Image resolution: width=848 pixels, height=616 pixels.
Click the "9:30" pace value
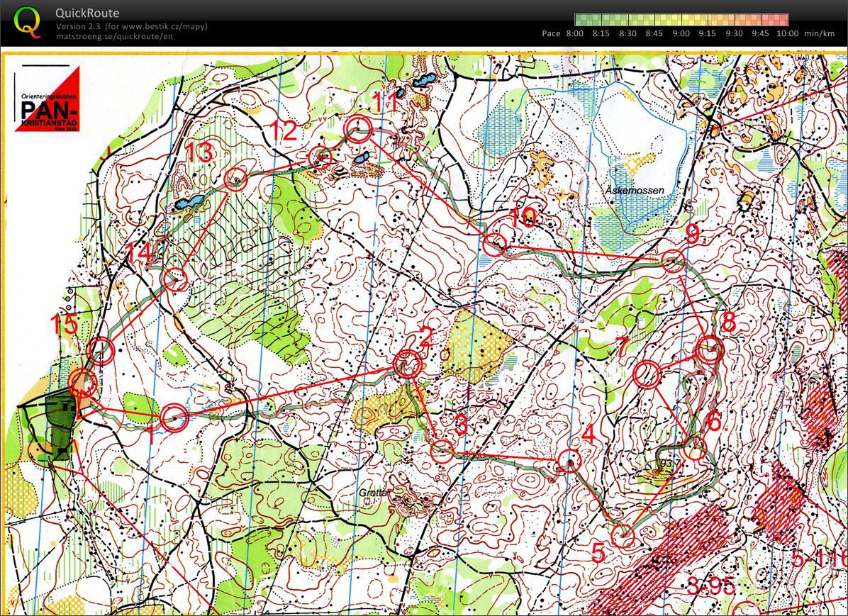coord(734,33)
